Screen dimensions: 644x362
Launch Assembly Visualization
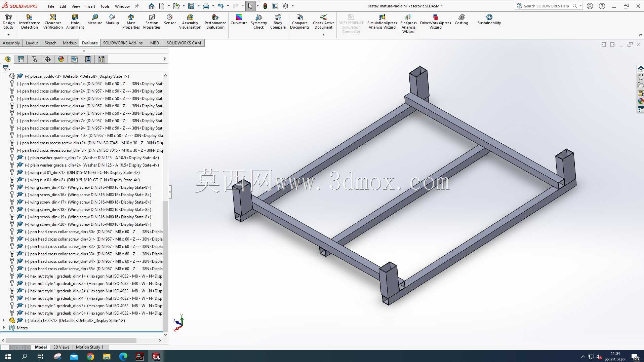(190, 22)
